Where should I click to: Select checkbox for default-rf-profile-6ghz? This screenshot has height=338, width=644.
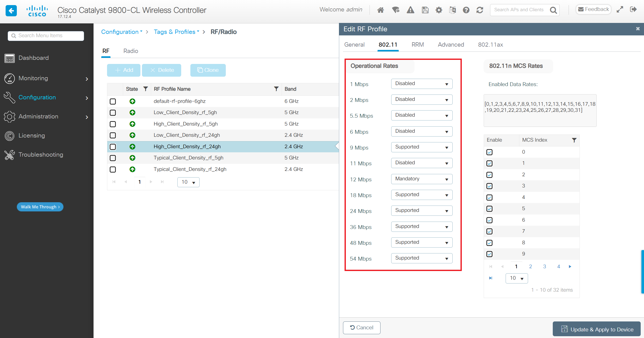click(x=113, y=101)
